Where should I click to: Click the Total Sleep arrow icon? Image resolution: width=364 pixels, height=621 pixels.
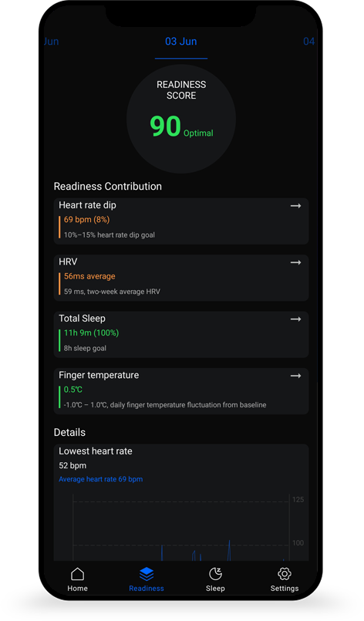(x=295, y=319)
